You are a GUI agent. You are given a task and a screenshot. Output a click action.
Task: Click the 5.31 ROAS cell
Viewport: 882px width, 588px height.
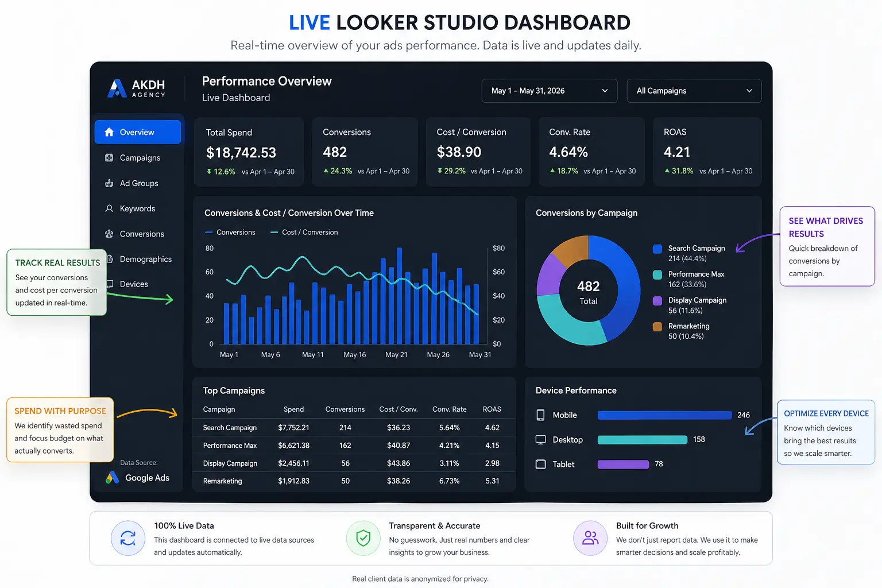[x=492, y=481]
